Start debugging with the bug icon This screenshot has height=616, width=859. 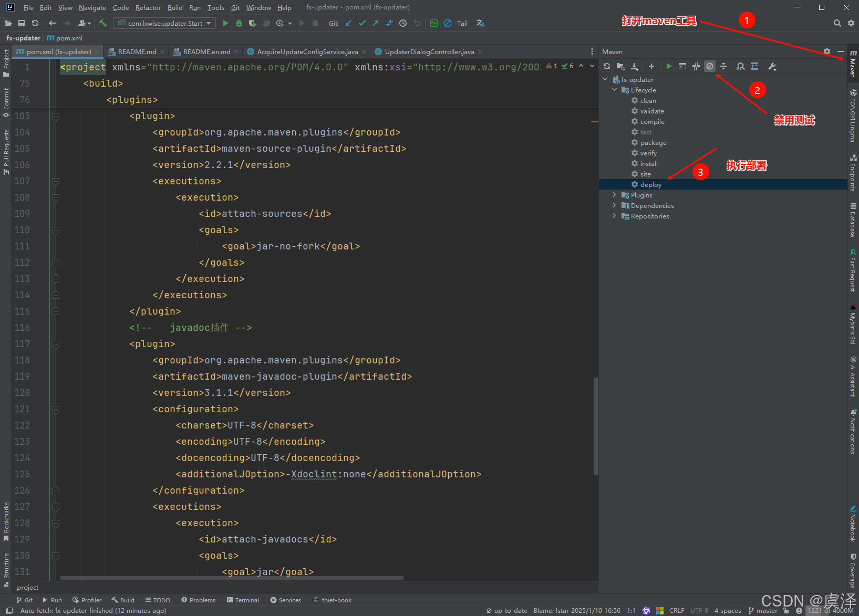(239, 23)
